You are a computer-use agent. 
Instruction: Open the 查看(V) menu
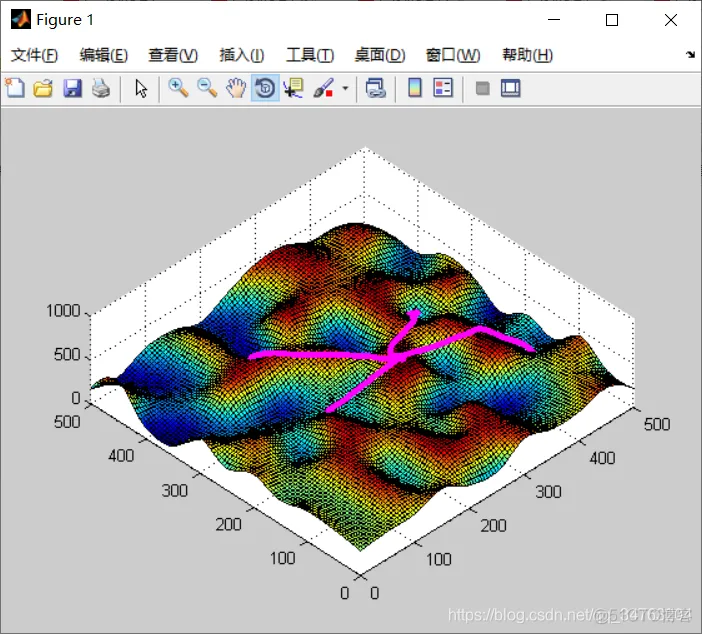pos(173,55)
